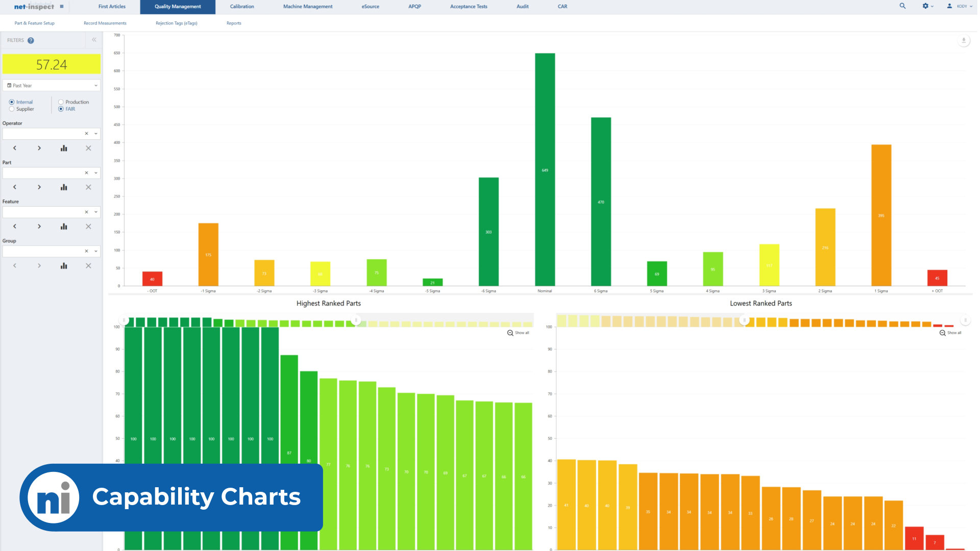Image resolution: width=980 pixels, height=551 pixels.
Task: Click Show all under Lowest Ranked Parts
Action: click(950, 333)
